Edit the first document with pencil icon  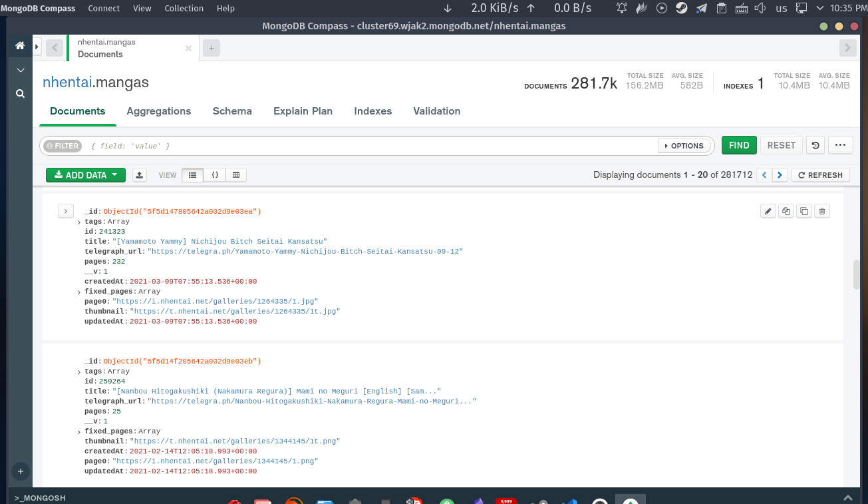768,211
